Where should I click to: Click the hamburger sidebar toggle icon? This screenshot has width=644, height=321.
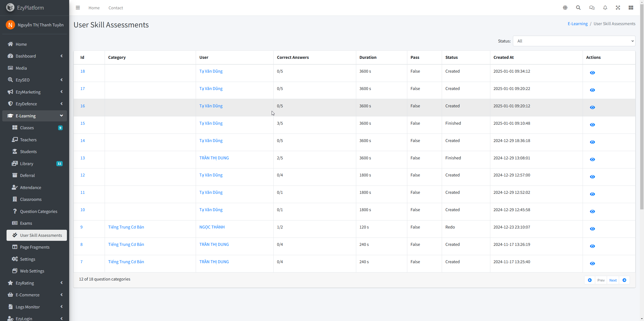78,8
